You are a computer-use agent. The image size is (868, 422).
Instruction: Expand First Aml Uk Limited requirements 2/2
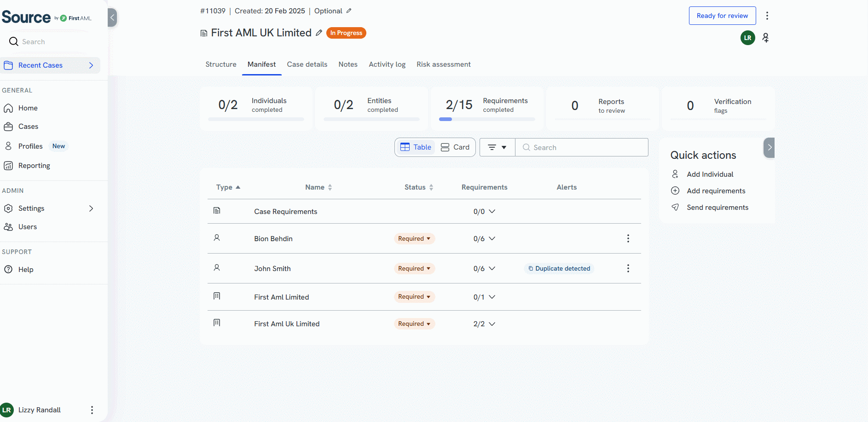point(492,324)
